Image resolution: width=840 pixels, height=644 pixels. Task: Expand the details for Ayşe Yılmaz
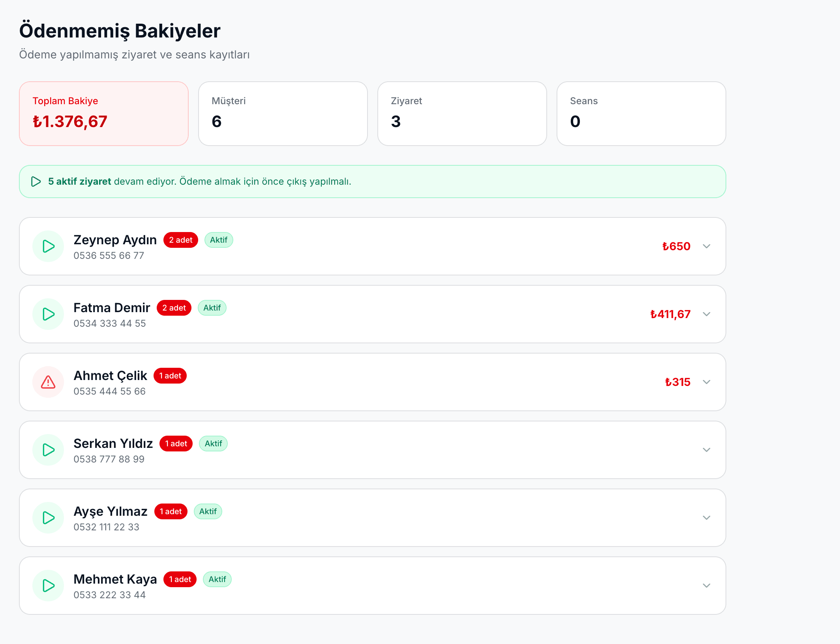coord(706,518)
